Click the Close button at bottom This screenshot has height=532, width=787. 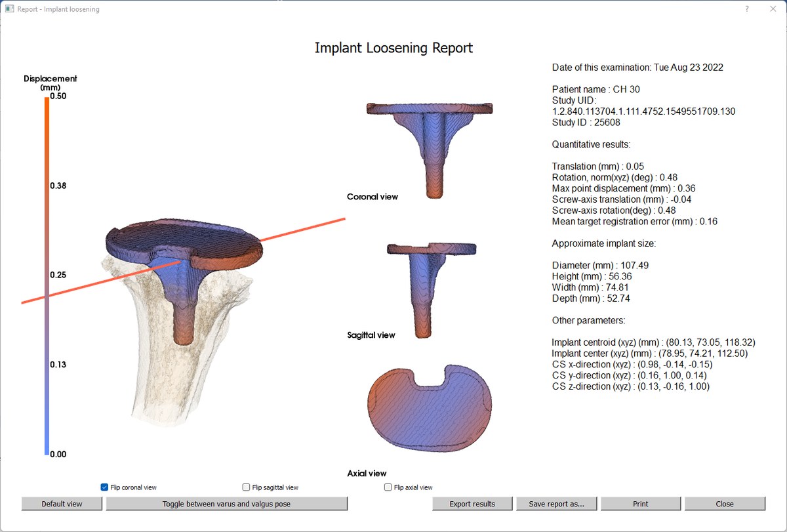tap(725, 504)
